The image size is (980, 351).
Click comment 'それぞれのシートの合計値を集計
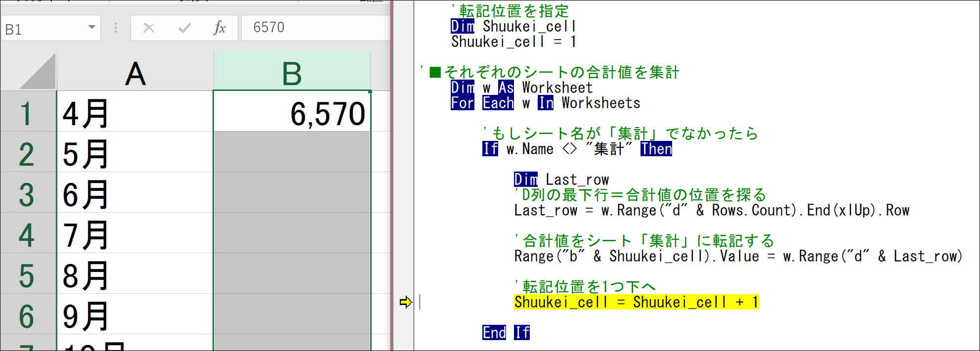(550, 72)
